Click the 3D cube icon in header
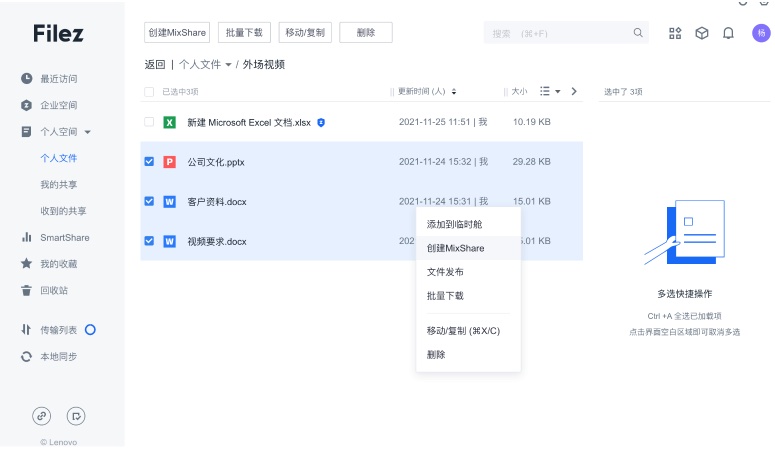The height and width of the screenshot is (450, 775). [702, 33]
